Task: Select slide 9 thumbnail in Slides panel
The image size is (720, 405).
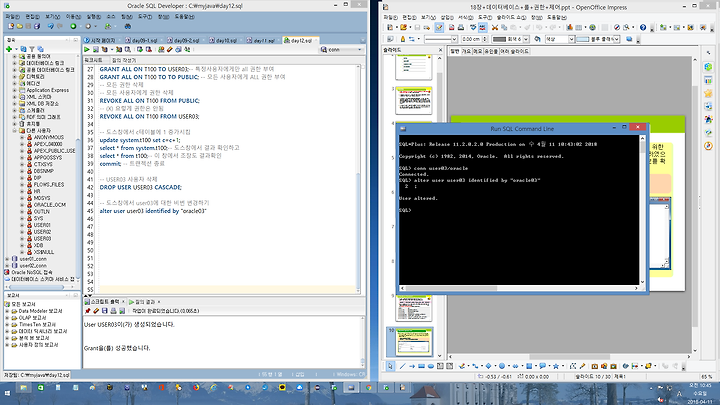Action: click(414, 307)
